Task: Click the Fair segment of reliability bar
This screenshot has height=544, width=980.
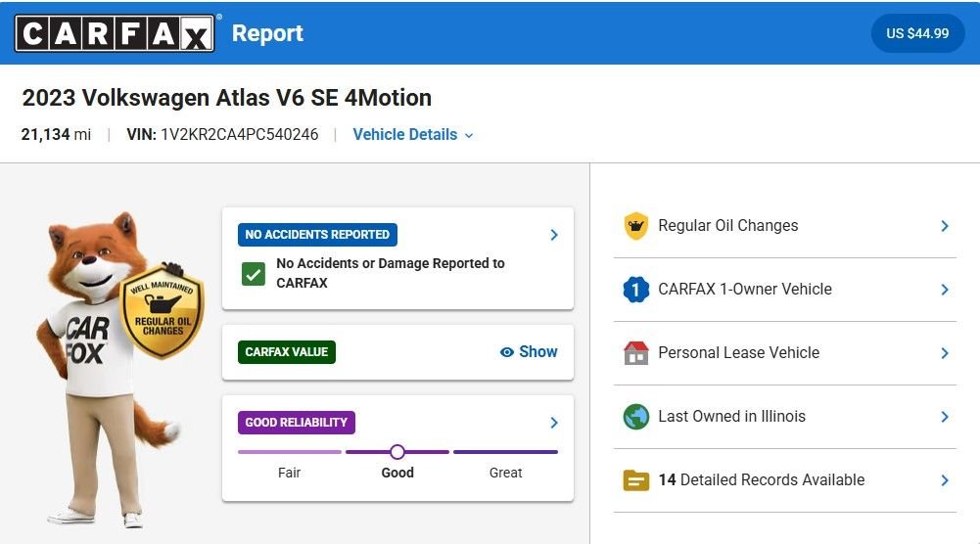Action: pos(290,452)
